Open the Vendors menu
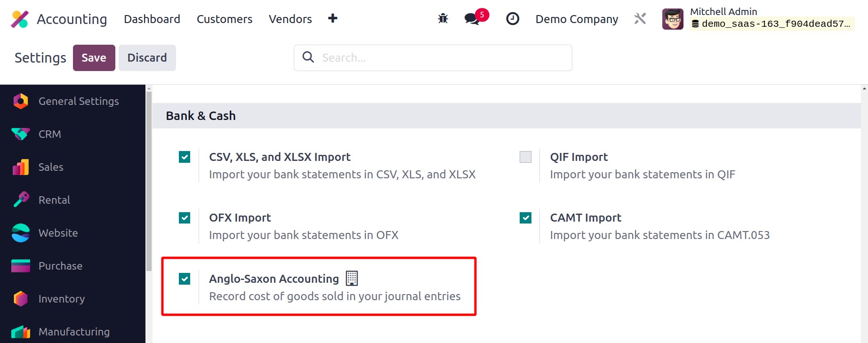The height and width of the screenshot is (343, 868). (290, 19)
